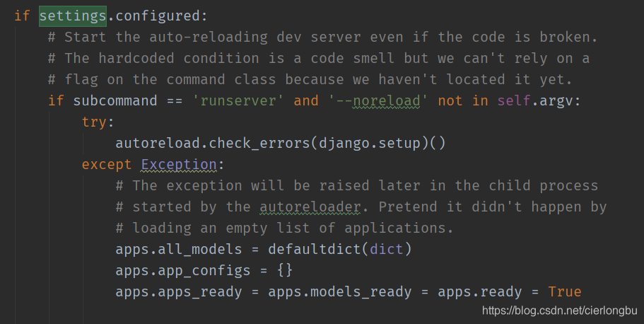Click comment 'The exception will be raised later'
The image size is (644, 324).
[276, 186]
